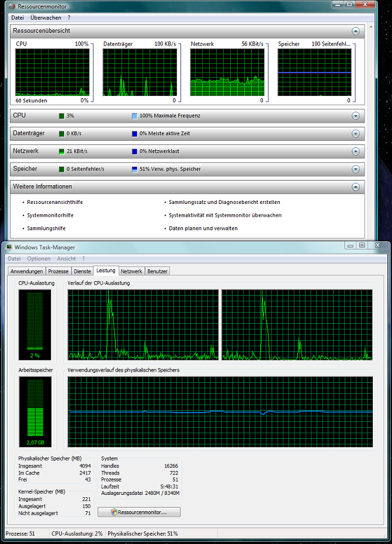The image size is (392, 544).
Task: Click the green Netzwerk KBit/s indicator
Action: pyautogui.click(x=61, y=151)
